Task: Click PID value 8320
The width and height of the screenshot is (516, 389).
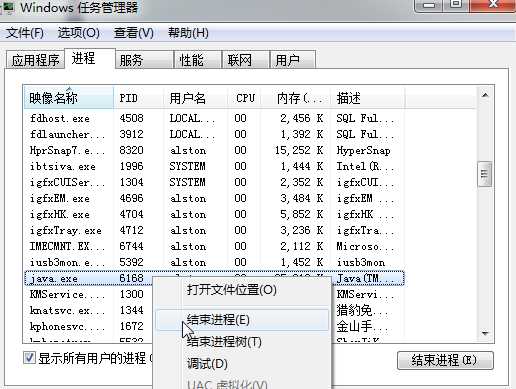Action: pos(131,150)
